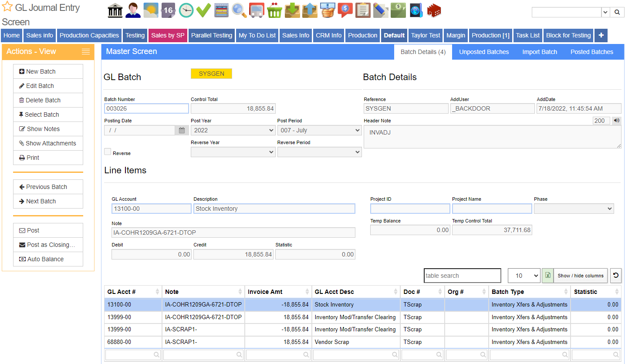Viewport: 625px width, 364px height.
Task: Toggle Actions - View hamburger menu
Action: click(86, 52)
